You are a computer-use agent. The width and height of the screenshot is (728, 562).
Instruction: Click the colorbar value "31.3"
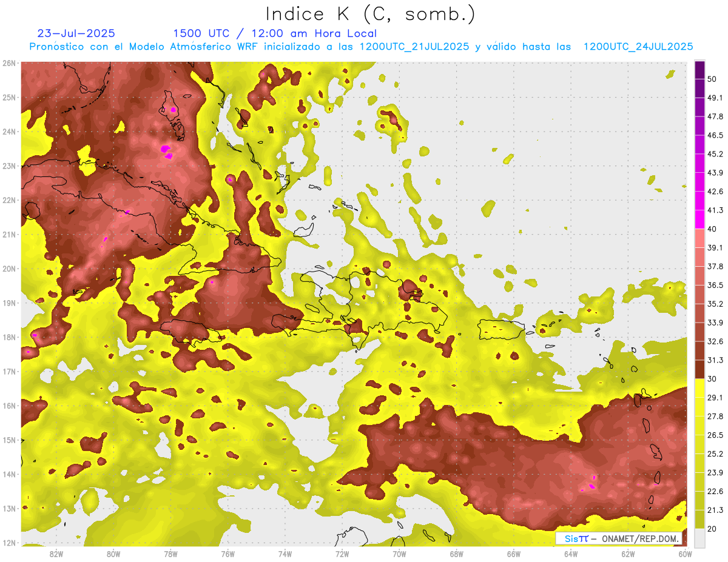pyautogui.click(x=715, y=360)
